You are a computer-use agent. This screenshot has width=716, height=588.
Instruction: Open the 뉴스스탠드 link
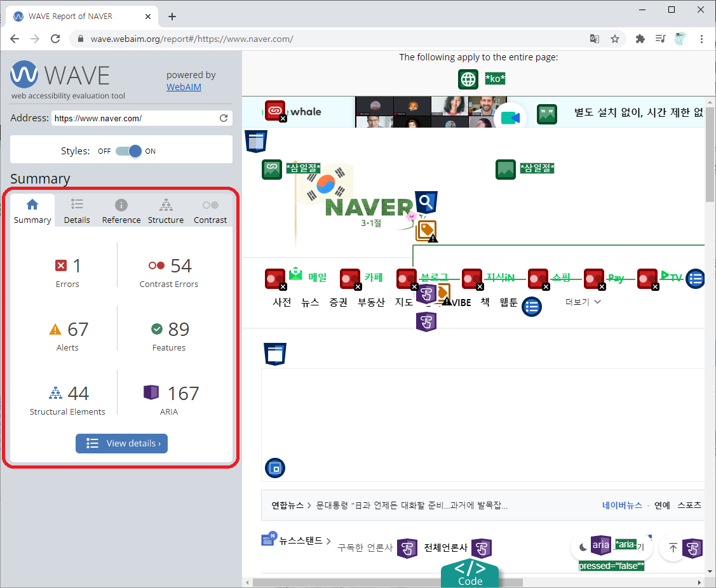(301, 540)
